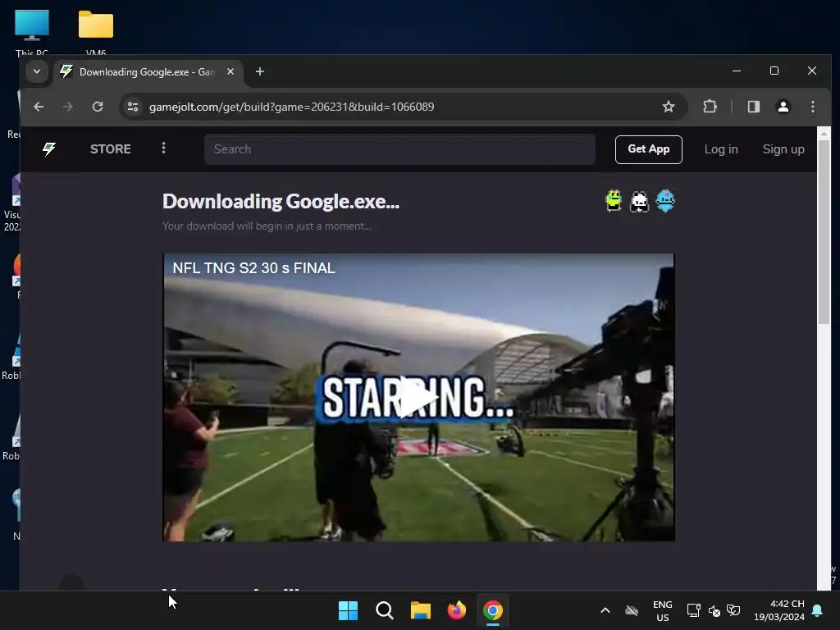Image resolution: width=840 pixels, height=630 pixels.
Task: Click the muted volume tray icon
Action: click(714, 610)
